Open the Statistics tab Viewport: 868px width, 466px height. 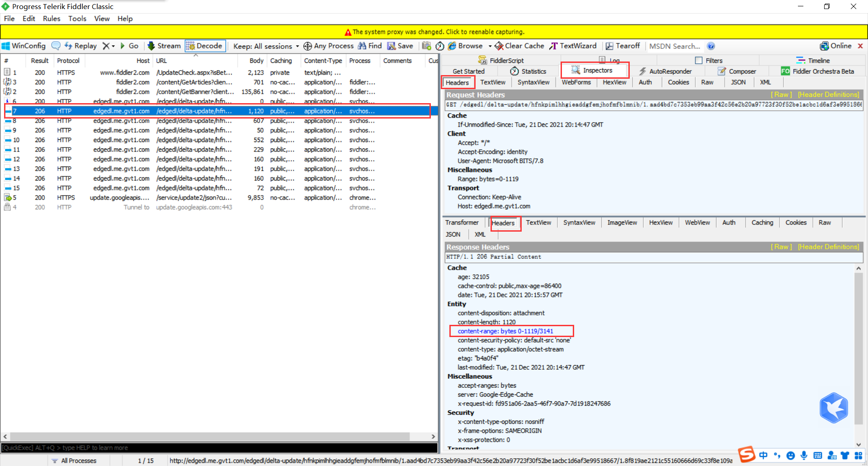(528, 71)
